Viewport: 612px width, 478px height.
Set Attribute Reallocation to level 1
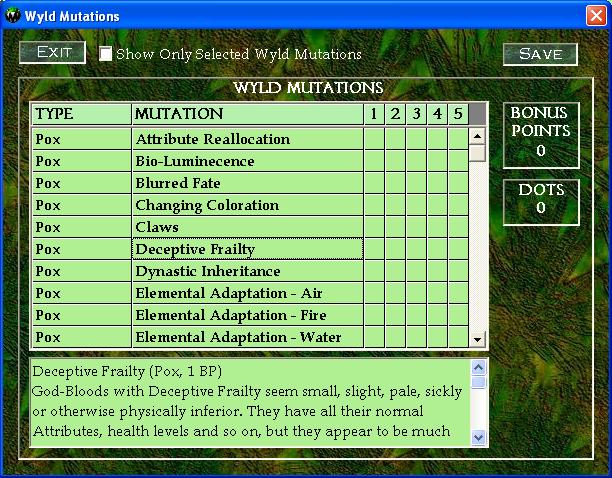click(x=374, y=139)
